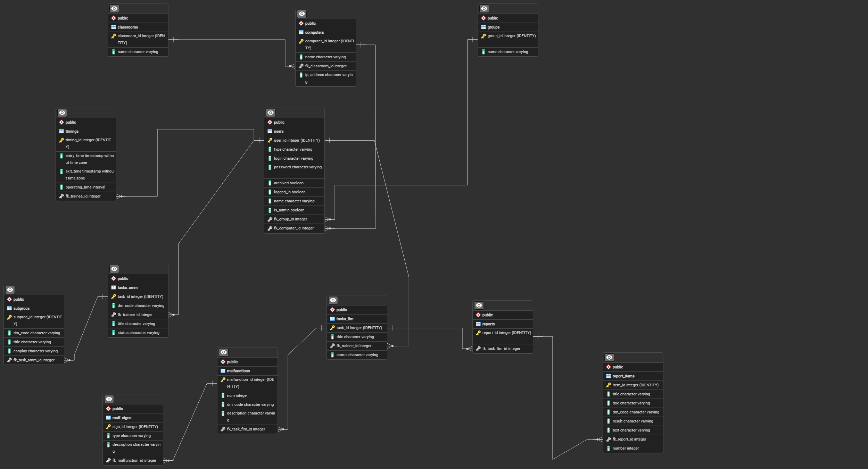
Task: Toggle eye icon on groups table
Action: (x=484, y=9)
